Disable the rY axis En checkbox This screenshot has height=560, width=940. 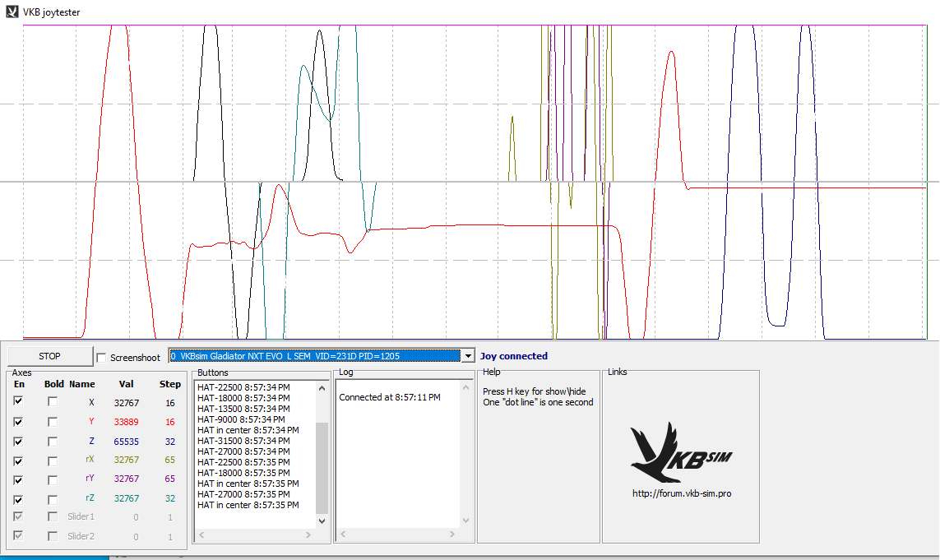point(19,480)
